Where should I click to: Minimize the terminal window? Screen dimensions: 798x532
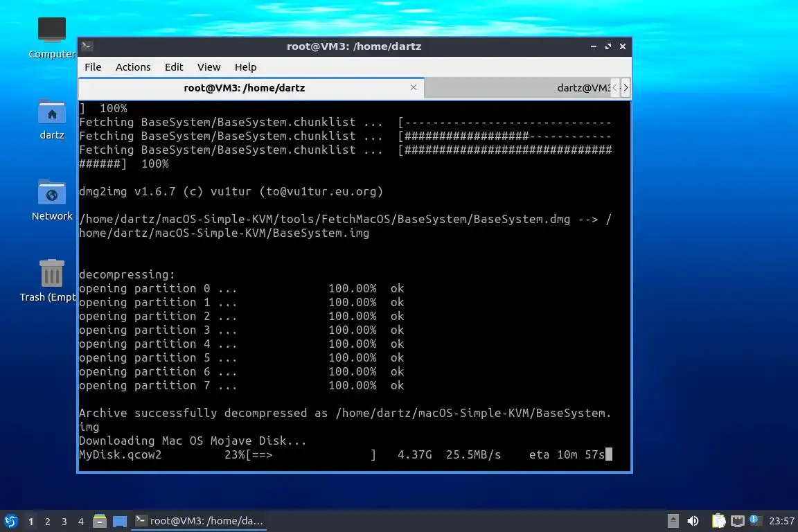point(594,46)
